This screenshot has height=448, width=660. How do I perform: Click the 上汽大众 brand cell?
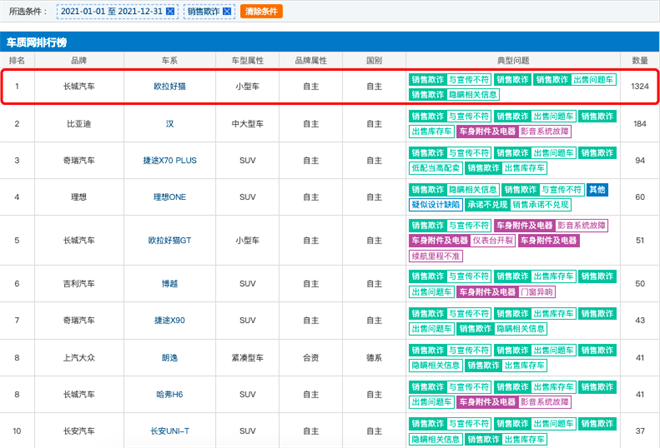coord(79,358)
